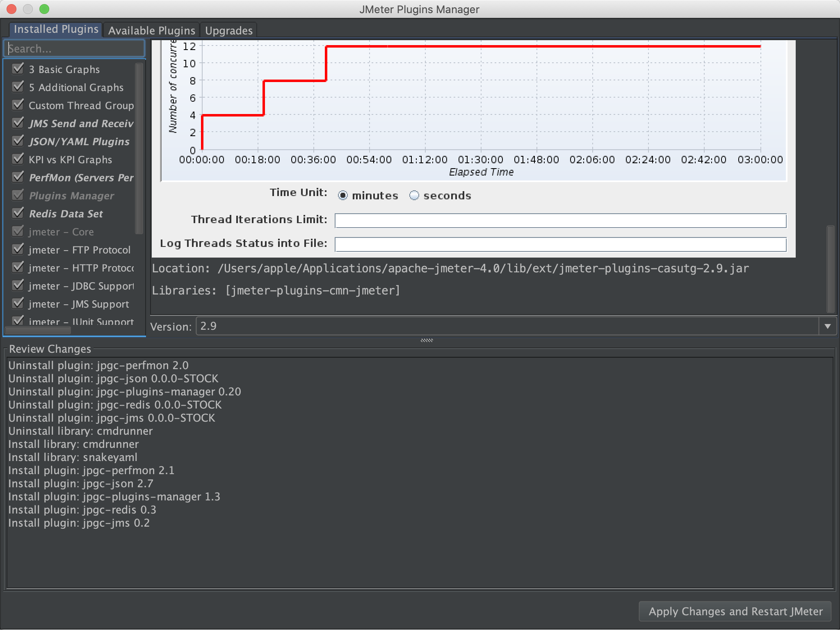The width and height of the screenshot is (840, 630).
Task: Click the horizontal scrollbar below plugin list
Action: click(37, 329)
